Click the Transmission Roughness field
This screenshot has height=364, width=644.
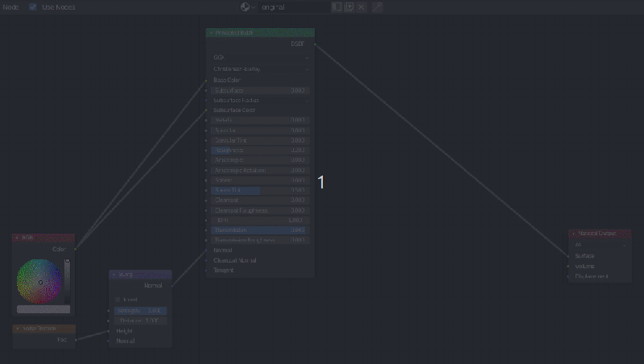click(x=260, y=240)
